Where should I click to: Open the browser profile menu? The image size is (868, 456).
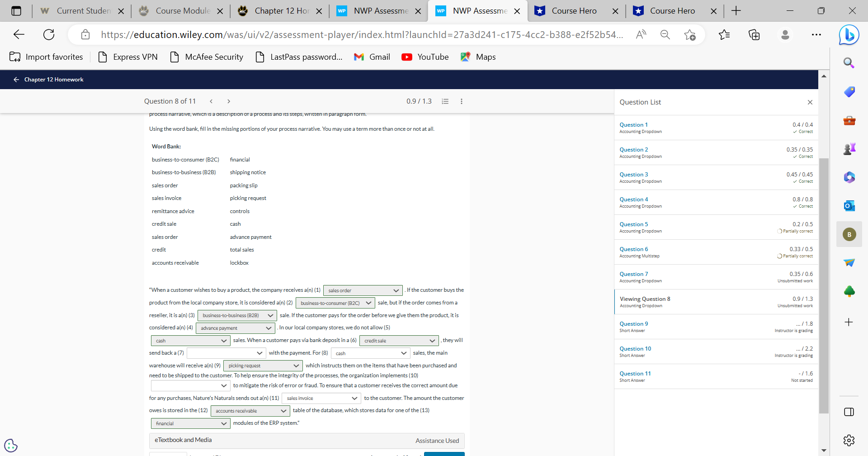pyautogui.click(x=785, y=34)
